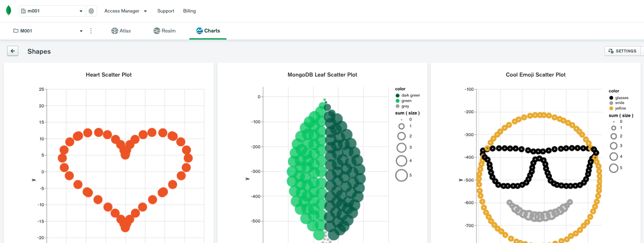The height and width of the screenshot is (243, 644).
Task: Click the Realm tab icon
Action: 157,31
